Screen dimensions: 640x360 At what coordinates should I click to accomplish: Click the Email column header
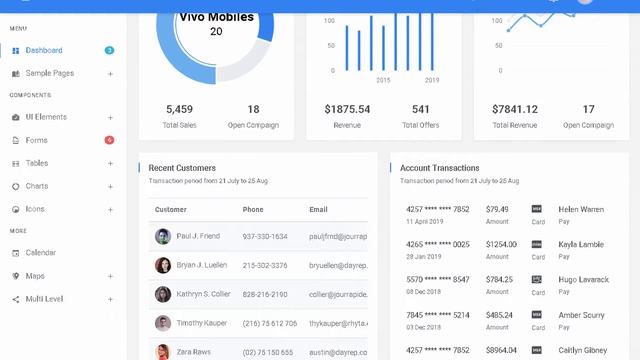pos(318,209)
